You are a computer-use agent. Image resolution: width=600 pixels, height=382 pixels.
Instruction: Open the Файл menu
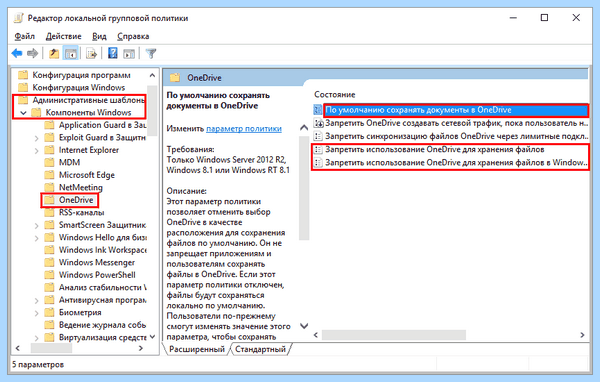24,36
